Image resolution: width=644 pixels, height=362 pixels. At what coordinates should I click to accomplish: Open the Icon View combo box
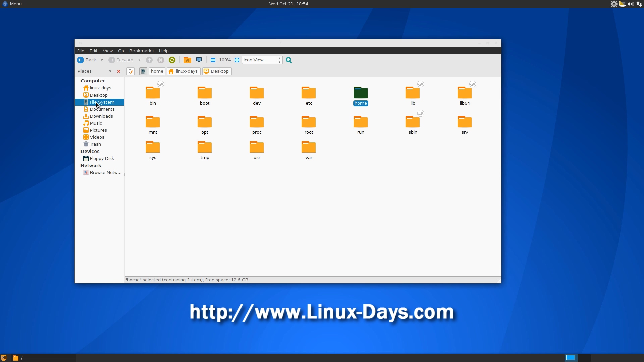pos(262,60)
